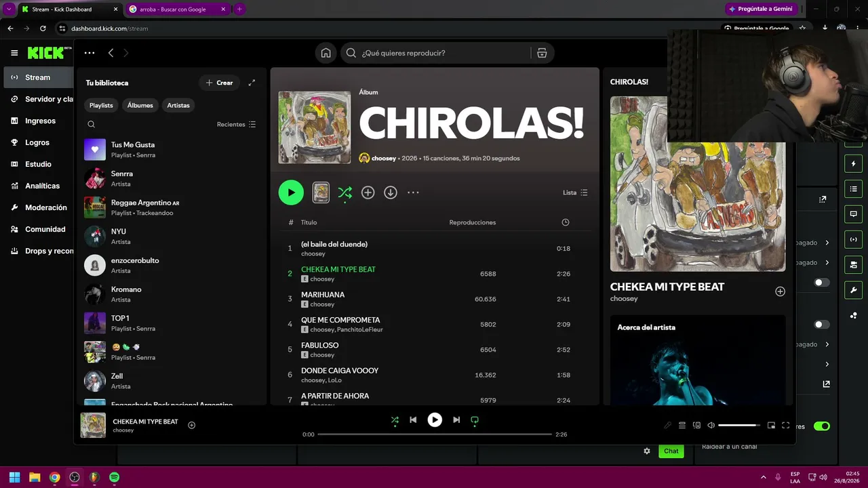Click the lightning bolt icon in Kick right rail

(853, 164)
